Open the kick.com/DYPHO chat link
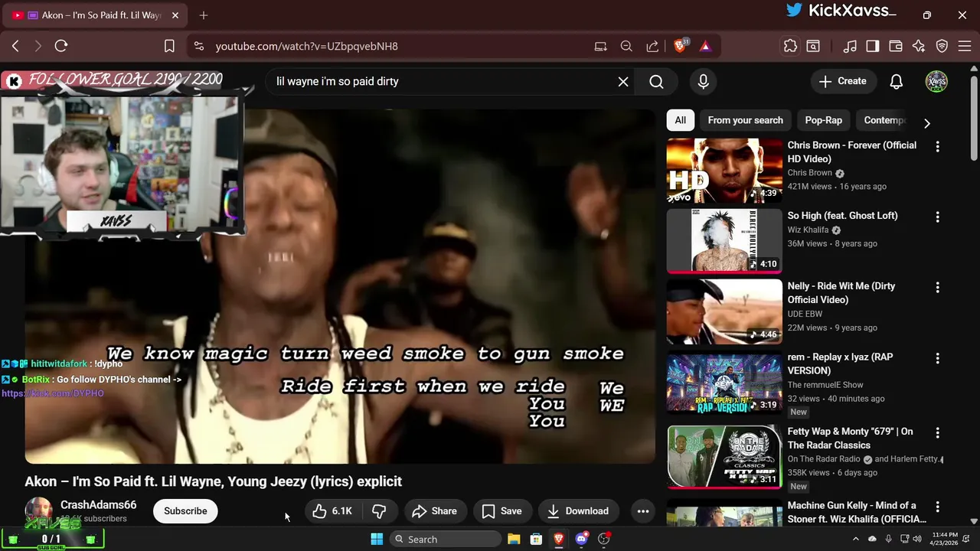The image size is (980, 551). point(52,393)
